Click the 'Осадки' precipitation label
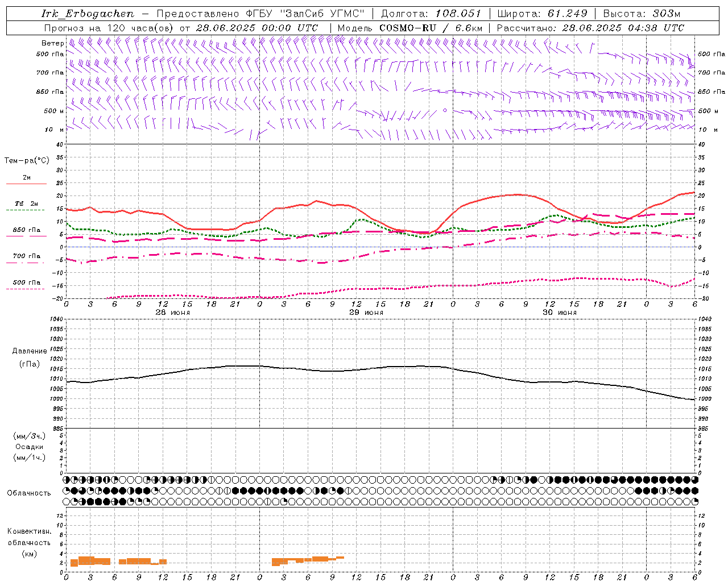 [30, 447]
